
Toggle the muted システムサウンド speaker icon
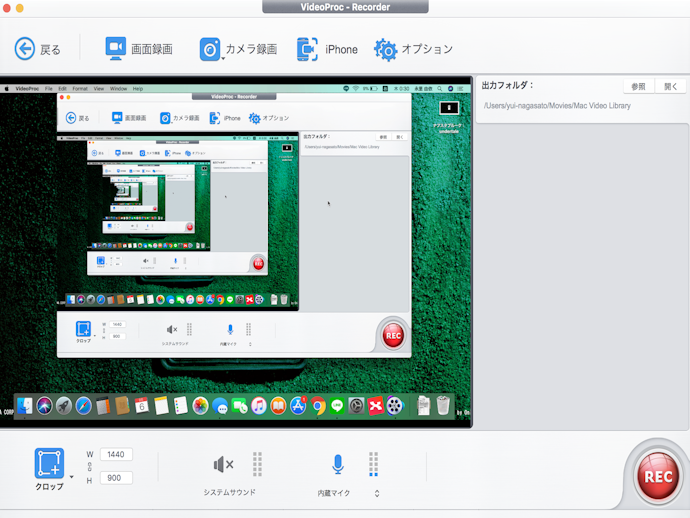(x=223, y=465)
